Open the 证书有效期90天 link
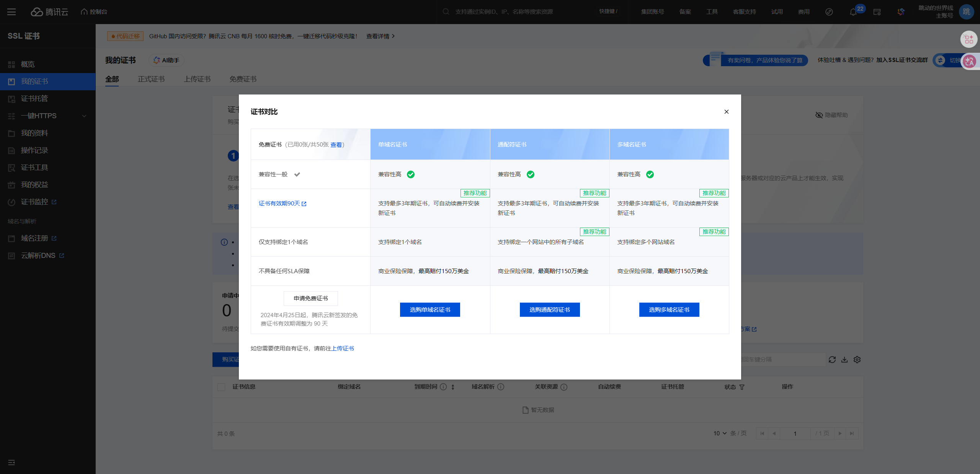Screen dimensions: 980x474 point(283,204)
